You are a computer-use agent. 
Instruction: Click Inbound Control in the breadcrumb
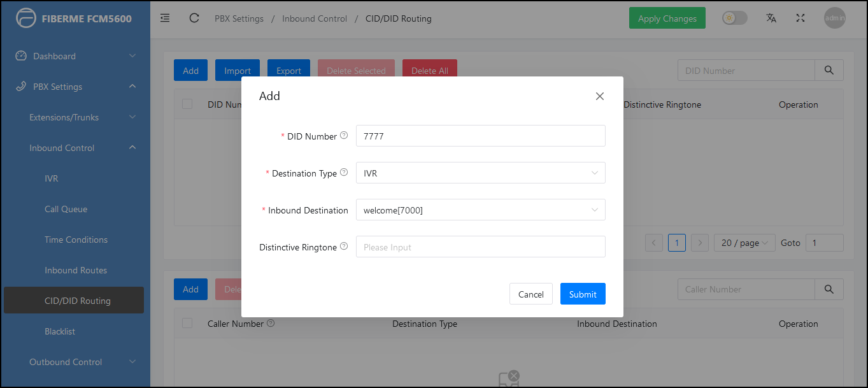pos(315,18)
